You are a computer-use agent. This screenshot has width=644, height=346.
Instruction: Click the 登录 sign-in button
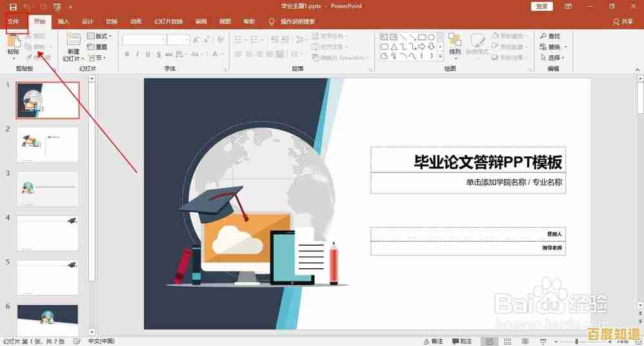coord(542,6)
